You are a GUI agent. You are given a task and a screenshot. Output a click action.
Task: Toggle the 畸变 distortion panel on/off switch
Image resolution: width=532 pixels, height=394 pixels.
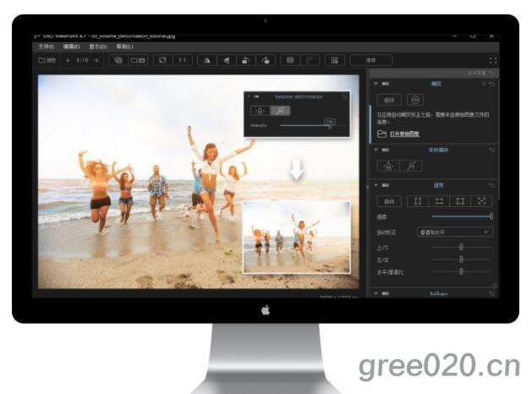pyautogui.click(x=387, y=84)
